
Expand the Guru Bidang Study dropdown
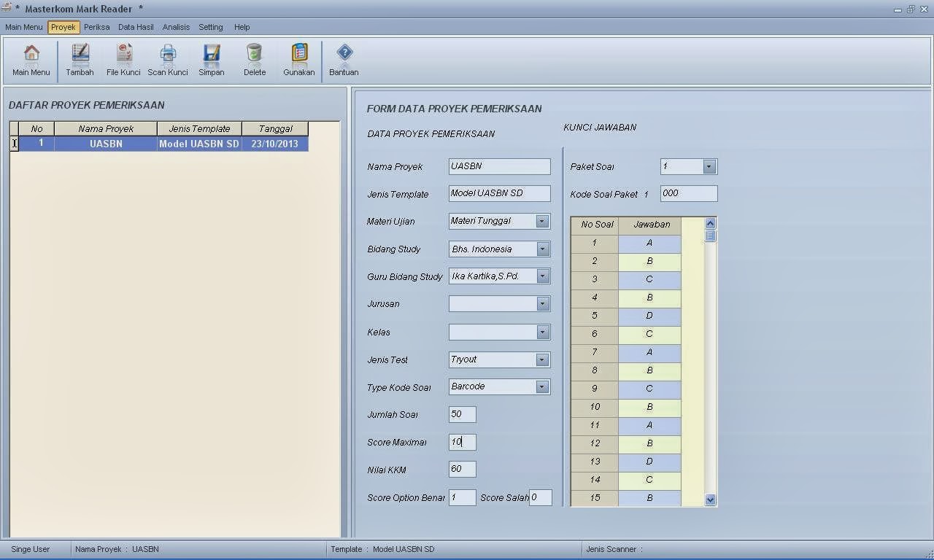(542, 276)
